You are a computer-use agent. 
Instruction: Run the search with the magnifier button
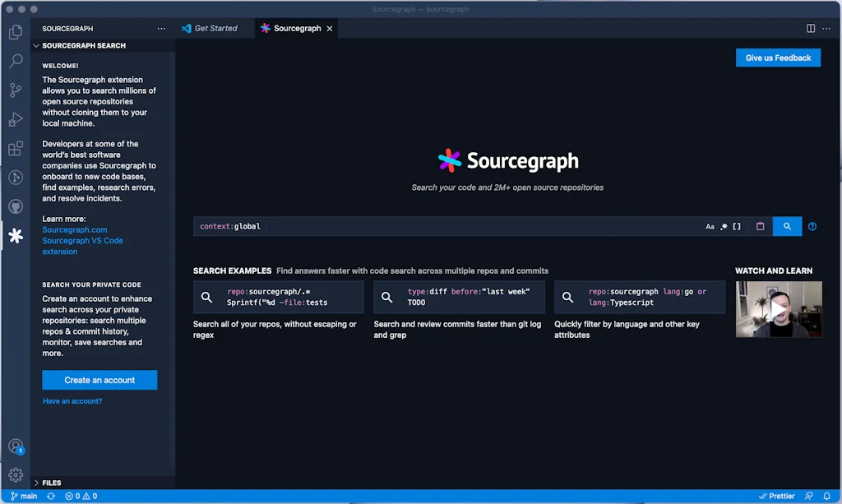[787, 225]
